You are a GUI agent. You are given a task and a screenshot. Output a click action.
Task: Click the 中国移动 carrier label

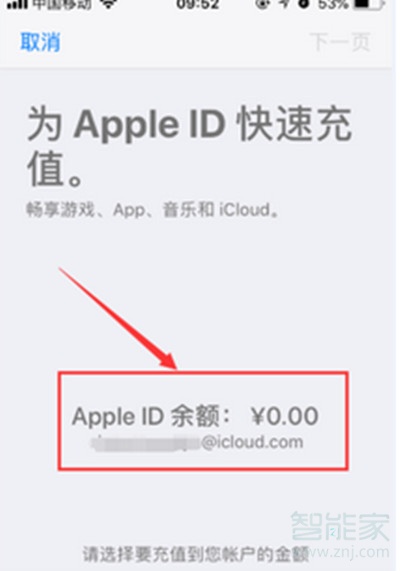click(62, 4)
